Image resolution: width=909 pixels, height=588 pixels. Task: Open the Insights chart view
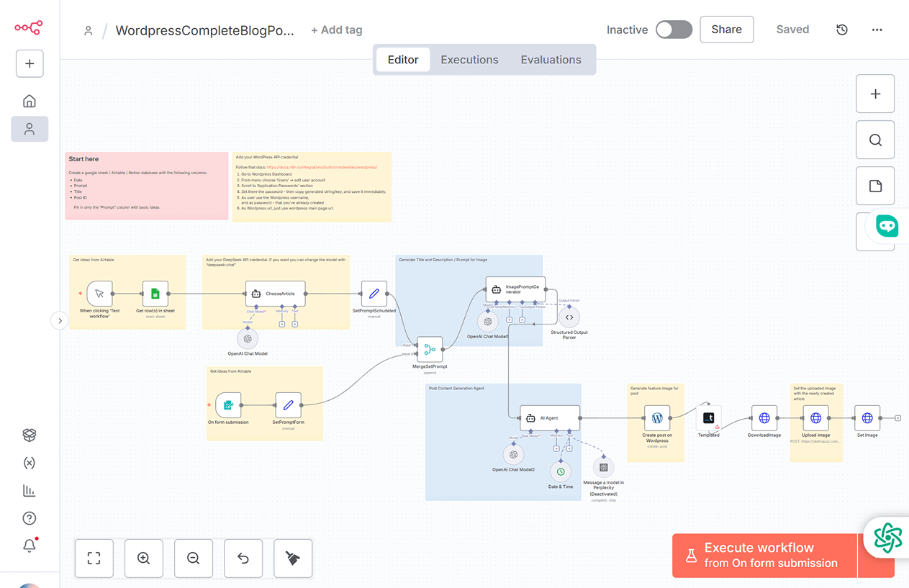click(29, 490)
